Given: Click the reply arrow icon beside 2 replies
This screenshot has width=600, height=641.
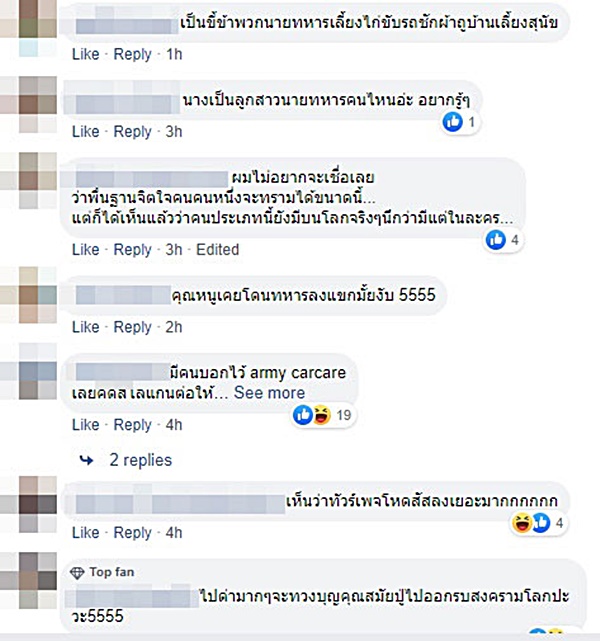Looking at the screenshot, I should 86,461.
